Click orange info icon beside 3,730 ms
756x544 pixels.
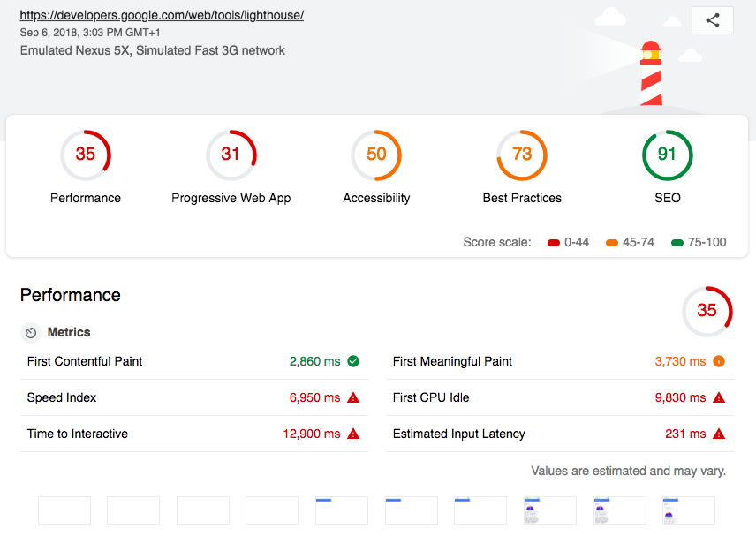tap(719, 361)
